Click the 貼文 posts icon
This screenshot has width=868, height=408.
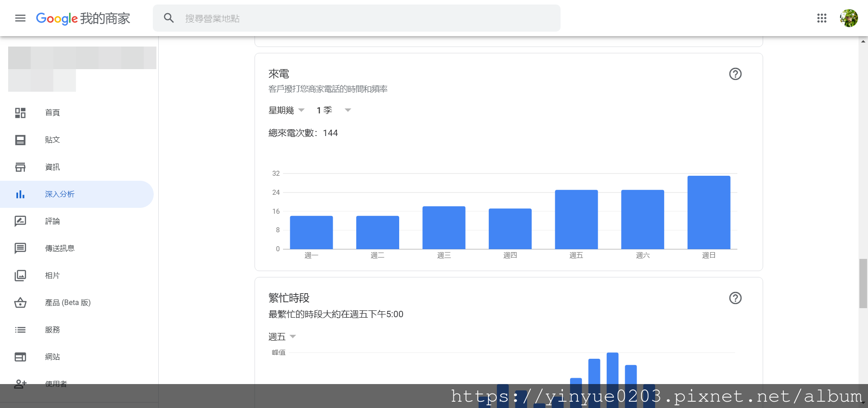click(20, 140)
